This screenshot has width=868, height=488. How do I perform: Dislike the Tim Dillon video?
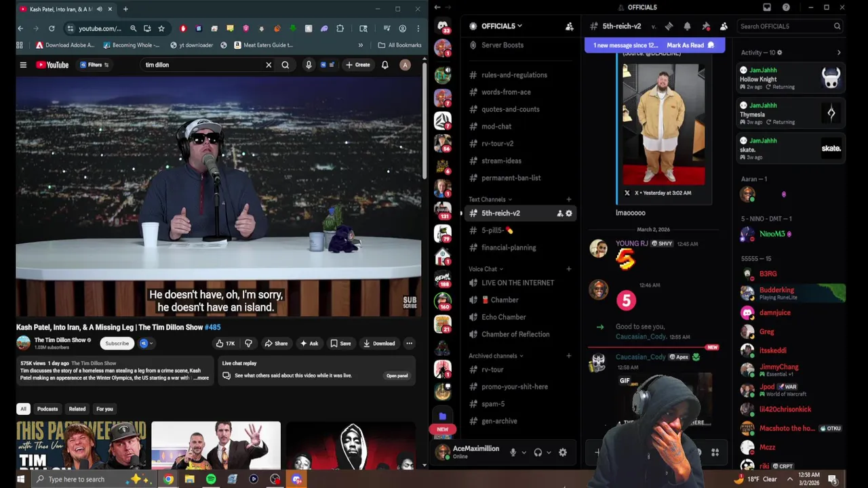click(248, 344)
